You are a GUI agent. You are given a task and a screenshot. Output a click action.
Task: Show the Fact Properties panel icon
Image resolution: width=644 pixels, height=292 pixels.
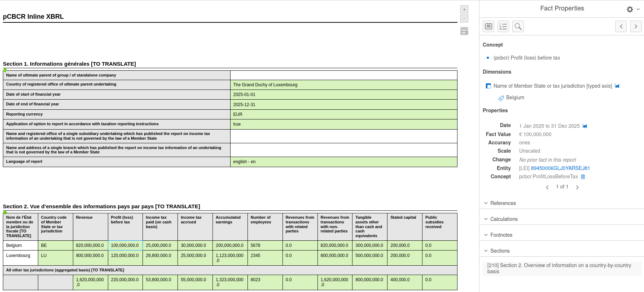coord(489,26)
